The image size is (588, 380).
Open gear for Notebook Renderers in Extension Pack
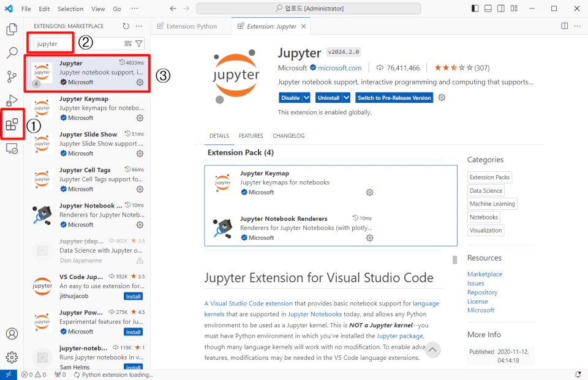tap(370, 237)
